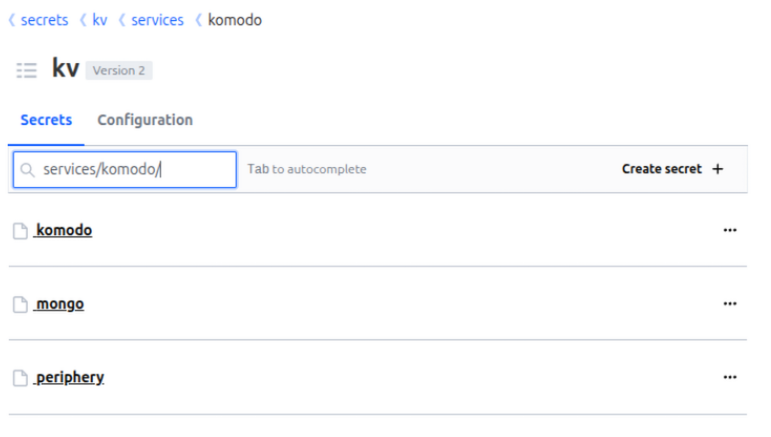Click the periphery secret's file icon
This screenshot has width=771, height=437.
[x=20, y=378]
